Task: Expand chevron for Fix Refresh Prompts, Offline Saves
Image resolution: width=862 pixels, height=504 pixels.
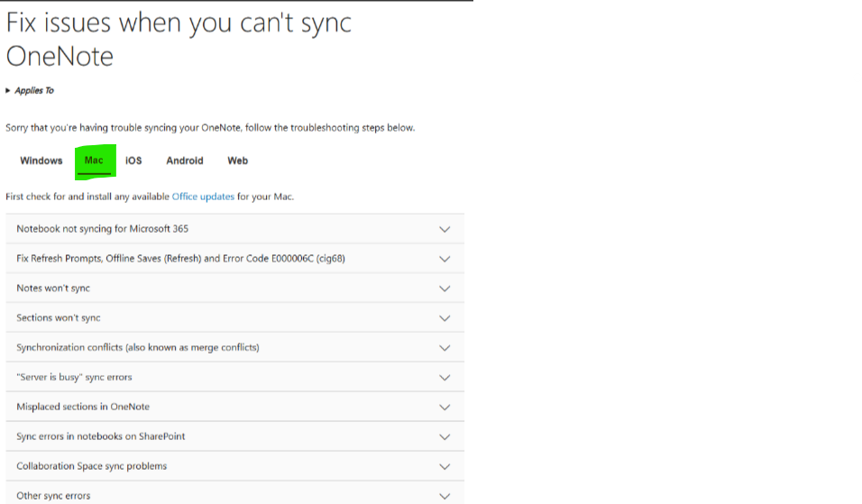Action: pyautogui.click(x=445, y=259)
